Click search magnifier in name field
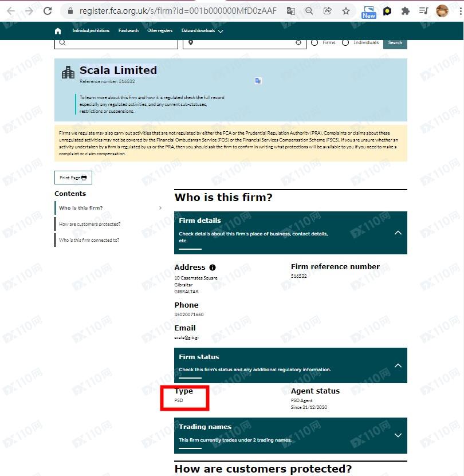Viewport: 464px width, 476px height. coord(62,42)
